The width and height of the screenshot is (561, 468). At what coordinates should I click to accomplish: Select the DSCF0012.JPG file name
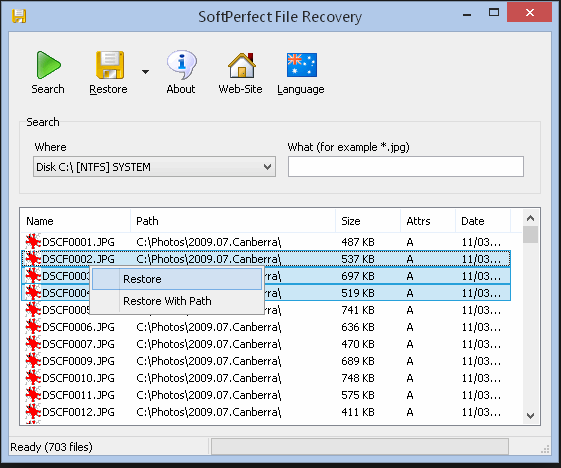point(78,412)
